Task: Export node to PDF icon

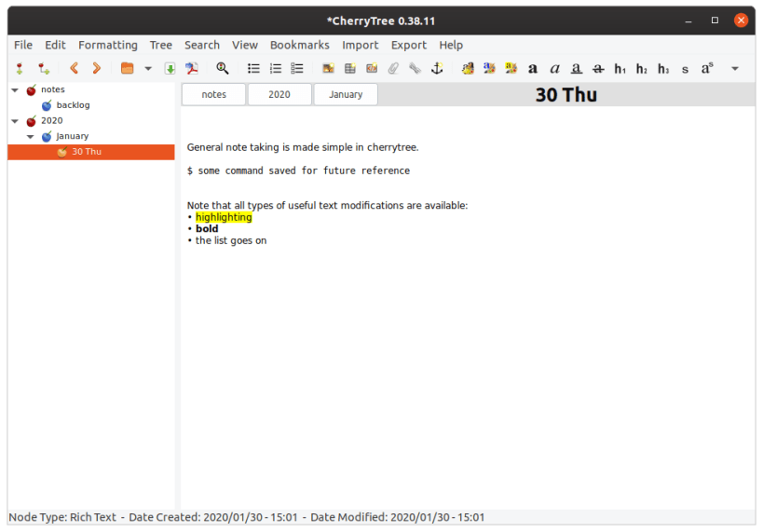Action: pos(192,69)
